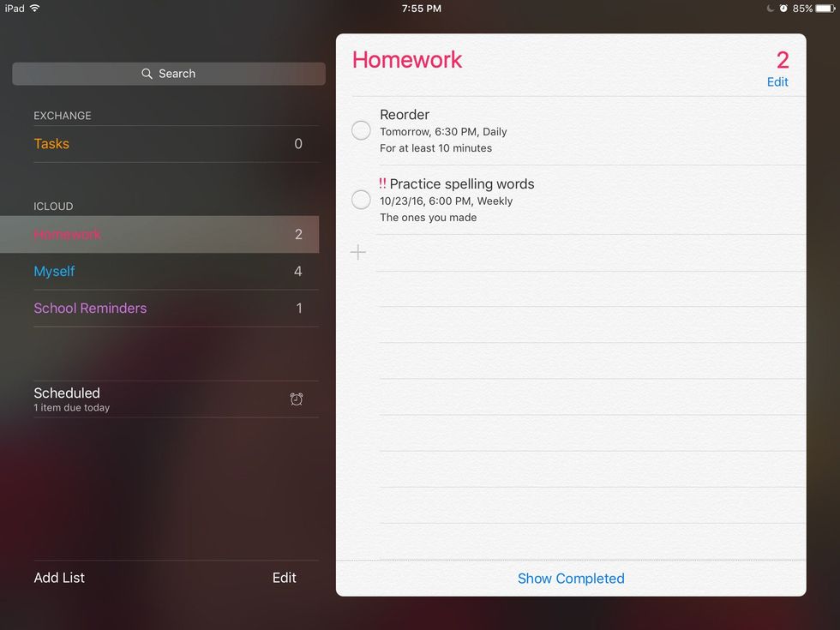The height and width of the screenshot is (630, 840).
Task: Tap the red priority exclamation marks
Action: point(382,183)
